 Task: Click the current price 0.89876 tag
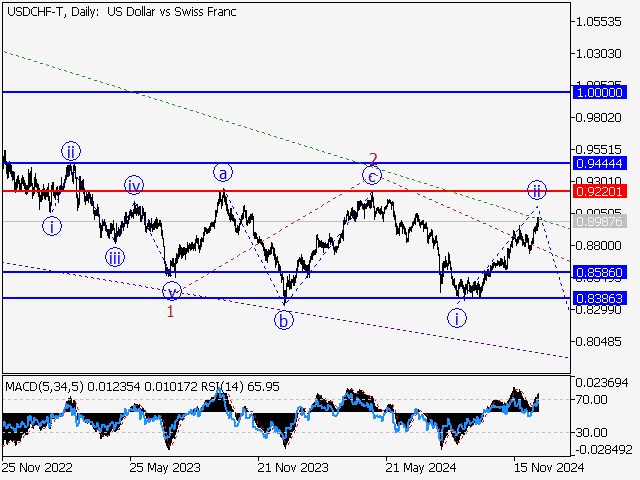[x=601, y=221]
